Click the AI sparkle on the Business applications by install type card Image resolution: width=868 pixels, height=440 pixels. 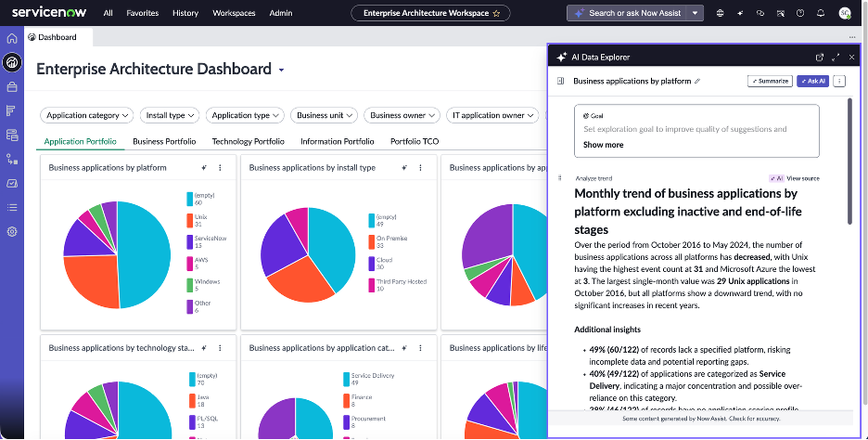pos(404,167)
